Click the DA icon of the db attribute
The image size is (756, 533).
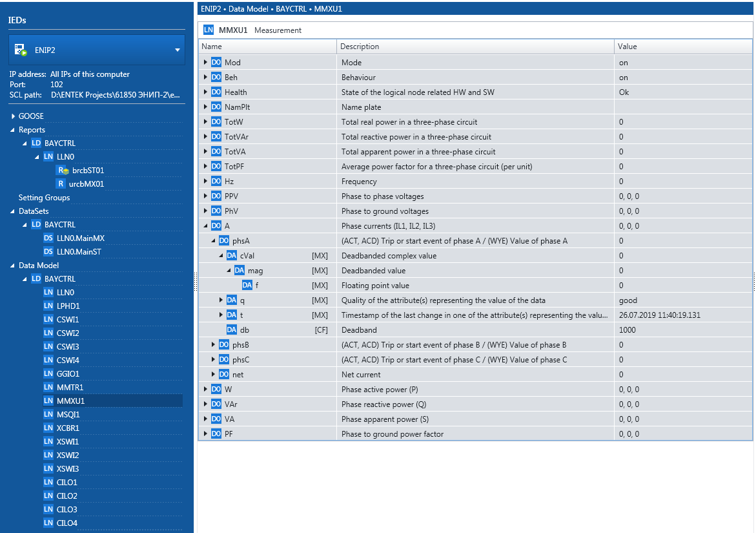click(x=232, y=330)
